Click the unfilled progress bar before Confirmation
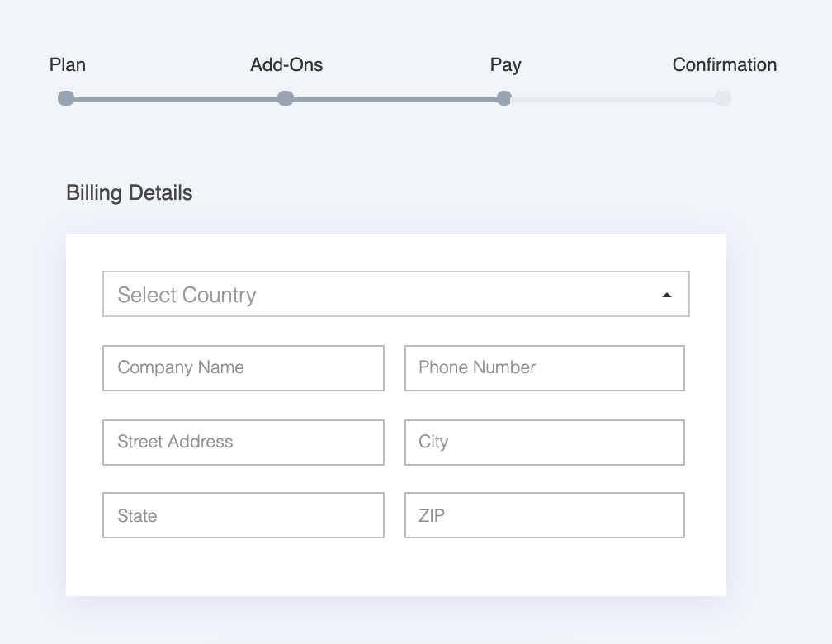The height and width of the screenshot is (644, 832). [x=613, y=100]
